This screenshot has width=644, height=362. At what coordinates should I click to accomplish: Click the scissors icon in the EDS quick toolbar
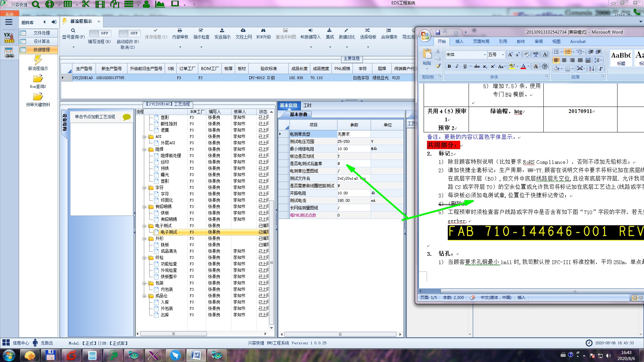(86, 4)
